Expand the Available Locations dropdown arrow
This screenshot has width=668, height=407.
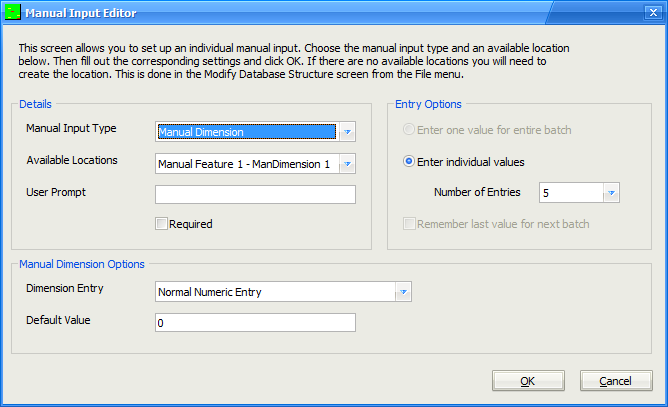(x=347, y=164)
